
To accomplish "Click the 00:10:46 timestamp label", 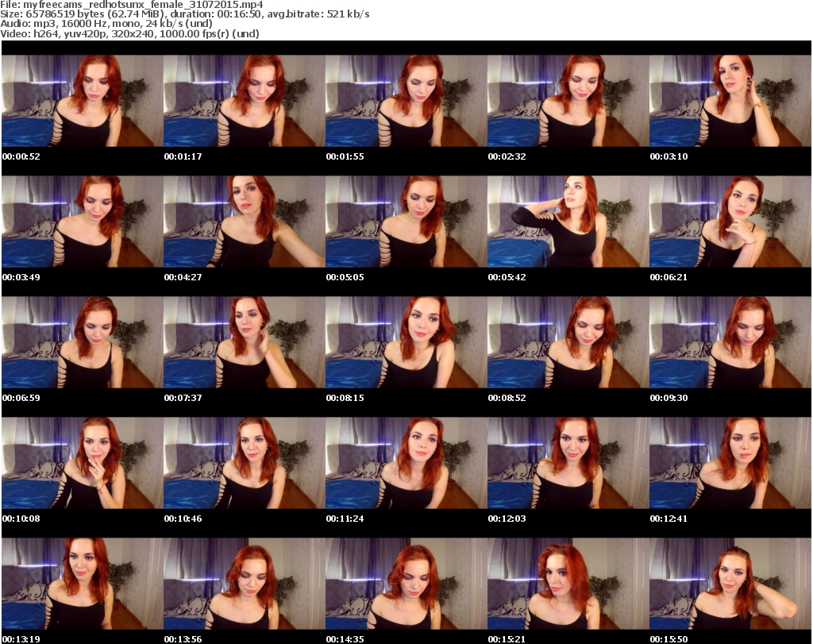I will 183,519.
